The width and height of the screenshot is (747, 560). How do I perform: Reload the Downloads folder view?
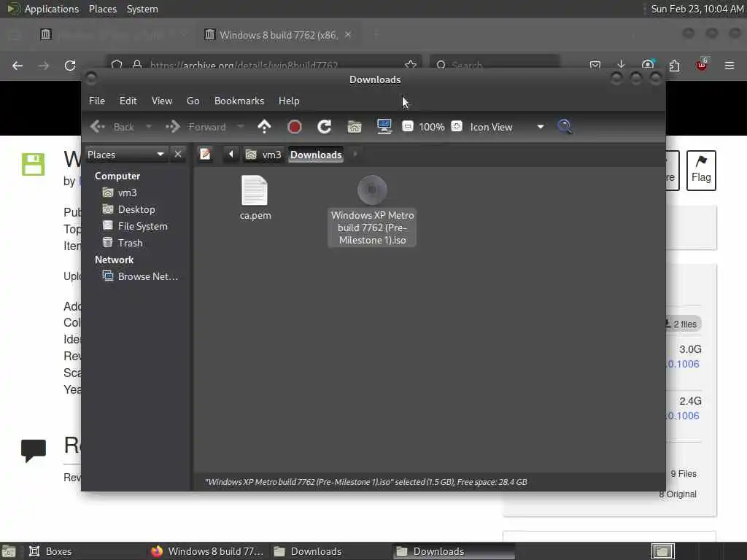(x=325, y=127)
